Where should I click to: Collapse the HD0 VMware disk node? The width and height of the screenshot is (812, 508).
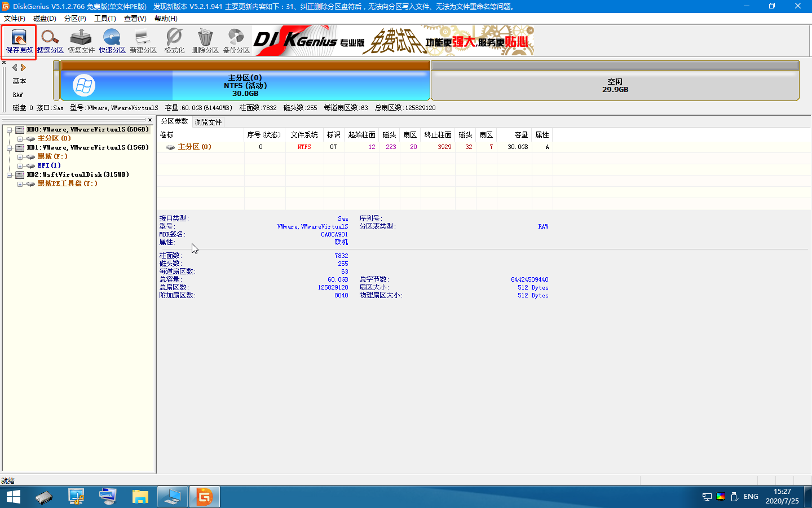(x=10, y=130)
